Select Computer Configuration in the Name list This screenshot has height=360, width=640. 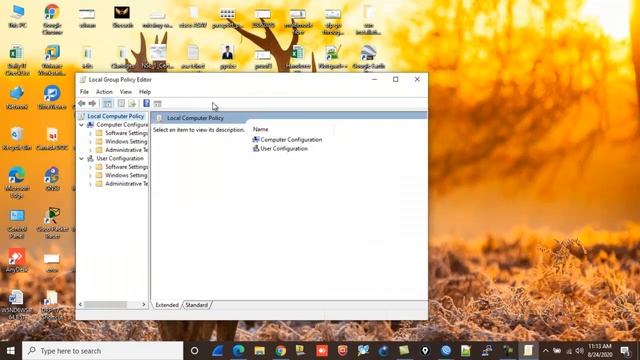point(291,140)
